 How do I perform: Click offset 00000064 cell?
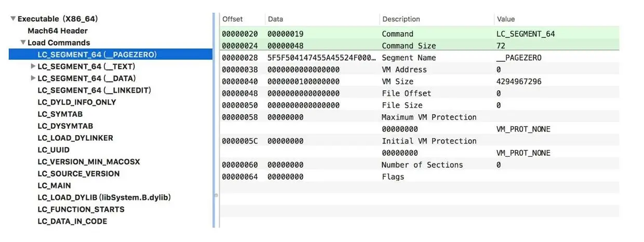coord(240,177)
